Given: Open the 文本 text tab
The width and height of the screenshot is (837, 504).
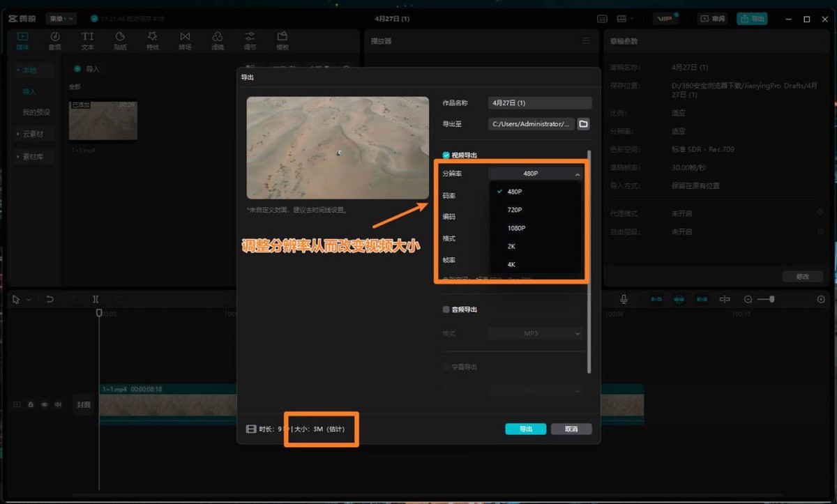Looking at the screenshot, I should [x=87, y=40].
